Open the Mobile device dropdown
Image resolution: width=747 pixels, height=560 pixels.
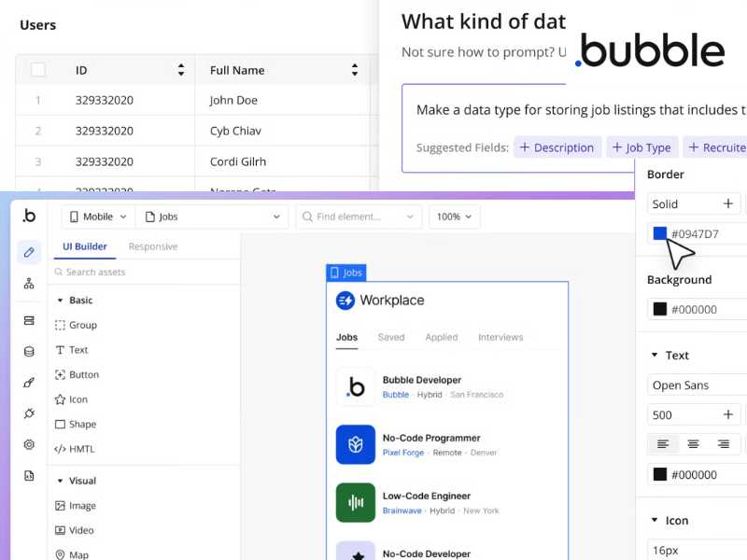pos(98,217)
